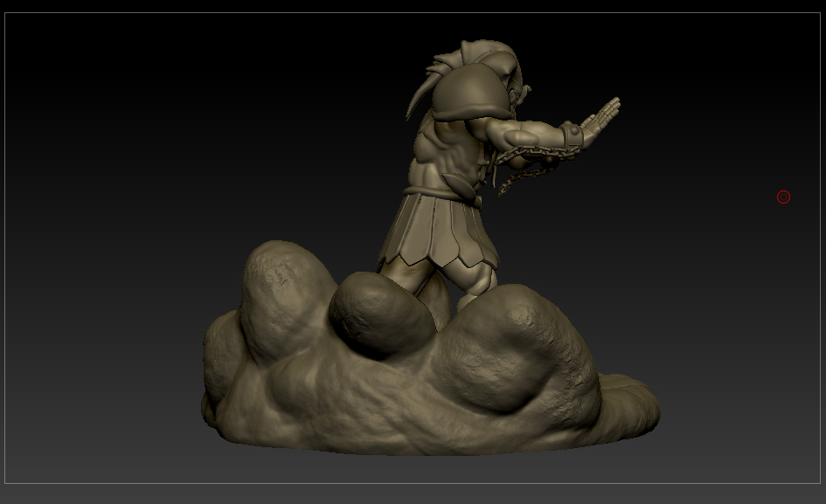The height and width of the screenshot is (504, 826).
Task: Click the wrist cuff on the extended arm
Action: (x=571, y=136)
